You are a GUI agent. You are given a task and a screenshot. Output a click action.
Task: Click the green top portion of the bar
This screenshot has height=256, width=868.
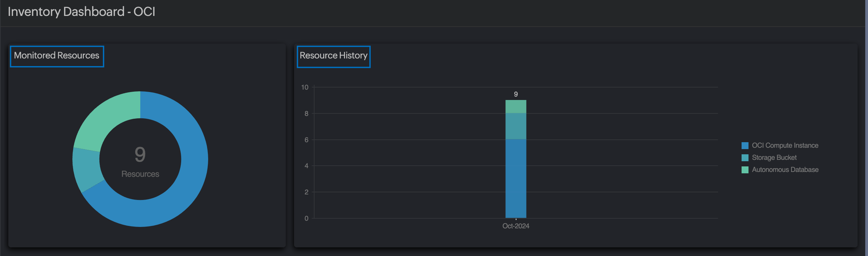coord(516,107)
